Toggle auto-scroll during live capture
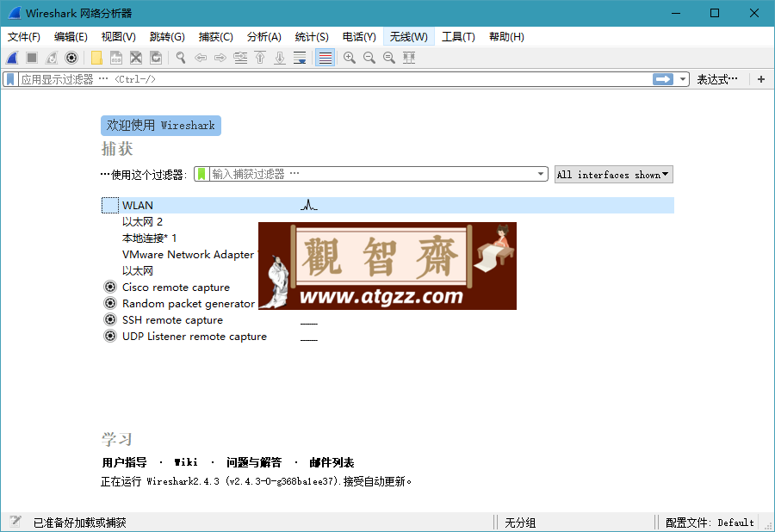This screenshot has width=775, height=532. click(x=300, y=58)
